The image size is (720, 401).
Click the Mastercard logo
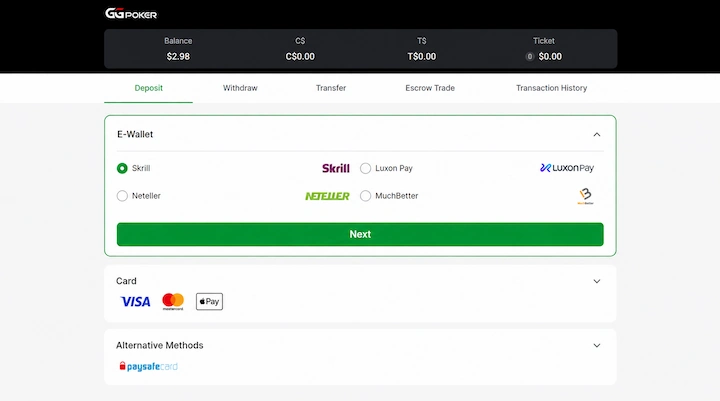(x=173, y=302)
